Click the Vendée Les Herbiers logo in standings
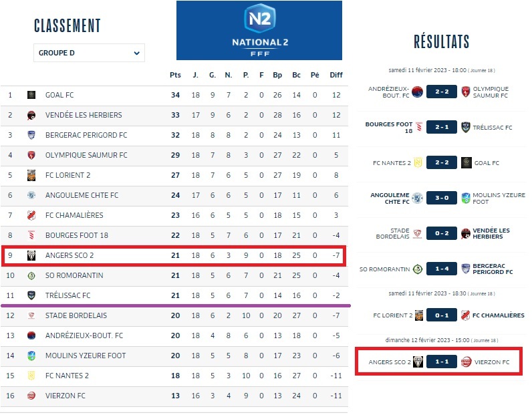 pyautogui.click(x=31, y=115)
